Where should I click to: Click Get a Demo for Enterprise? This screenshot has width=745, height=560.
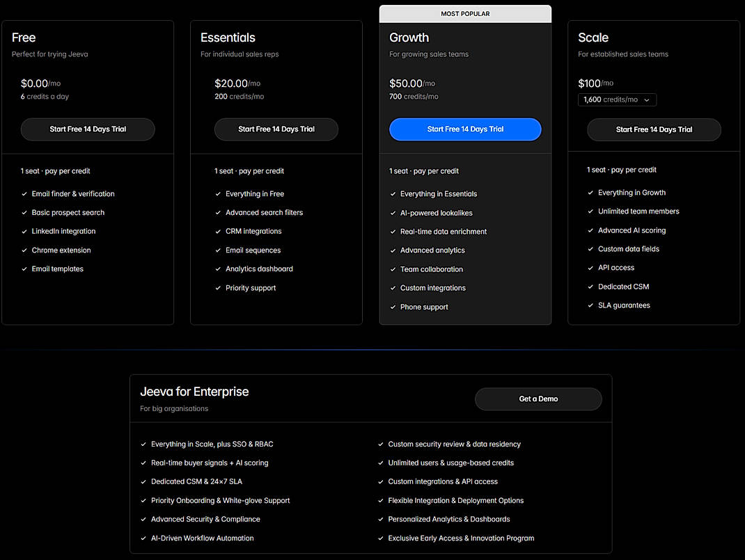[538, 399]
